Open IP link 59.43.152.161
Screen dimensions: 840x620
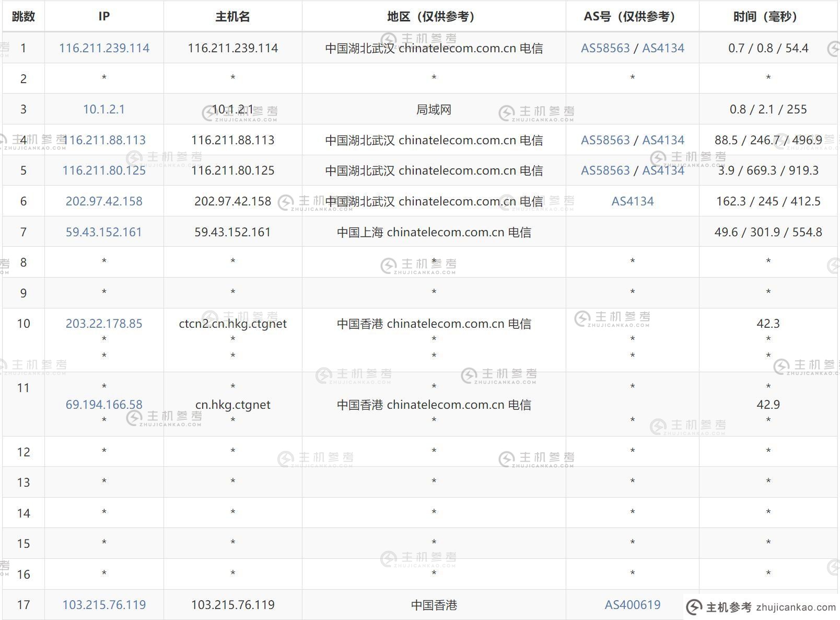pyautogui.click(x=104, y=232)
